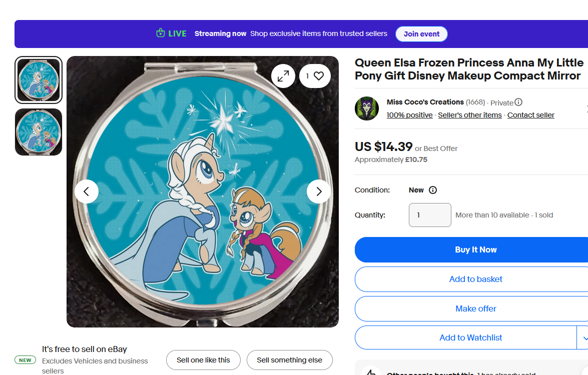Image resolution: width=588 pixels, height=375 pixels.
Task: Click Add to basket
Action: (x=475, y=279)
